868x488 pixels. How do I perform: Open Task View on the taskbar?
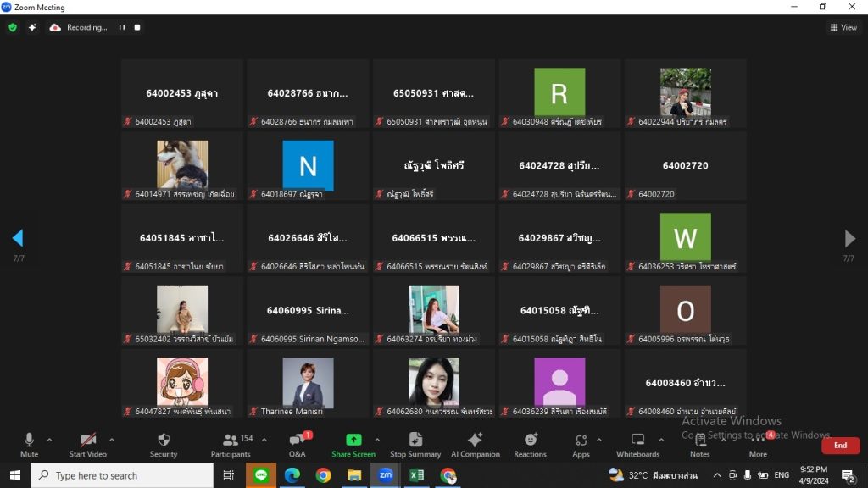[x=228, y=475]
